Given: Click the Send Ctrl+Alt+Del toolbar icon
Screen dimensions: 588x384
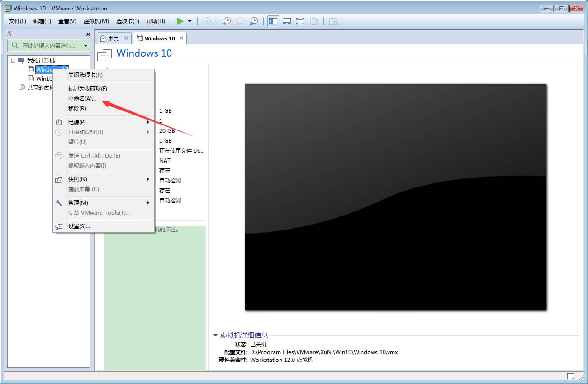Looking at the screenshot, I should 207,21.
